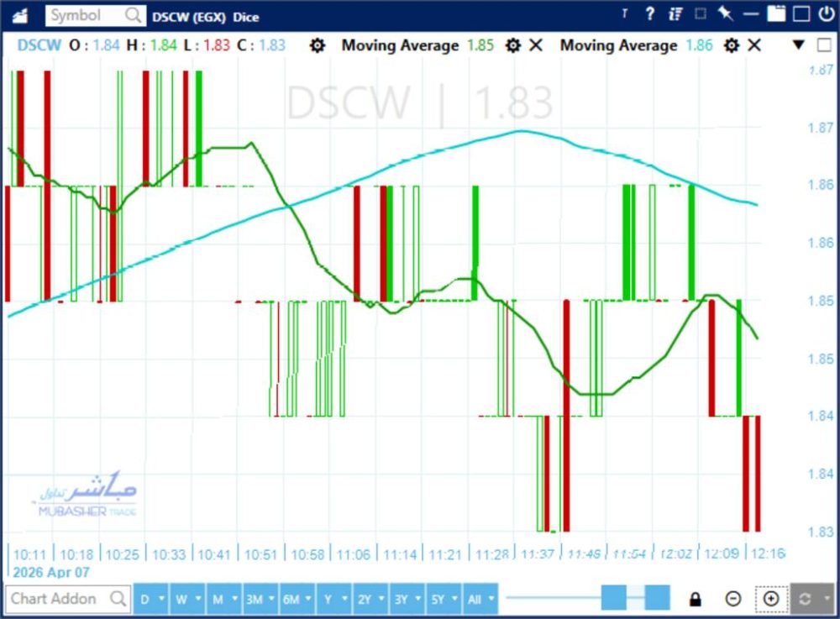The height and width of the screenshot is (619, 840).
Task: Zoom out with the minus magnifier
Action: [x=733, y=599]
